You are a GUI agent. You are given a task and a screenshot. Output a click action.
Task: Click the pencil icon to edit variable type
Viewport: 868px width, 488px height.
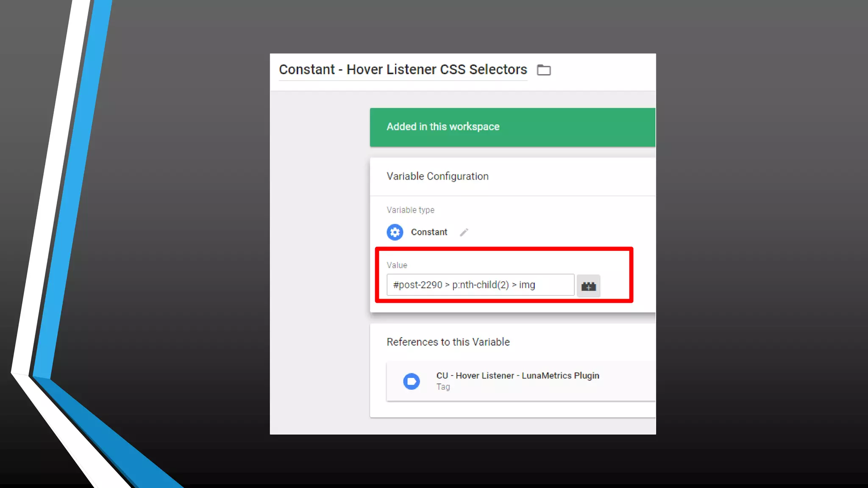click(464, 232)
